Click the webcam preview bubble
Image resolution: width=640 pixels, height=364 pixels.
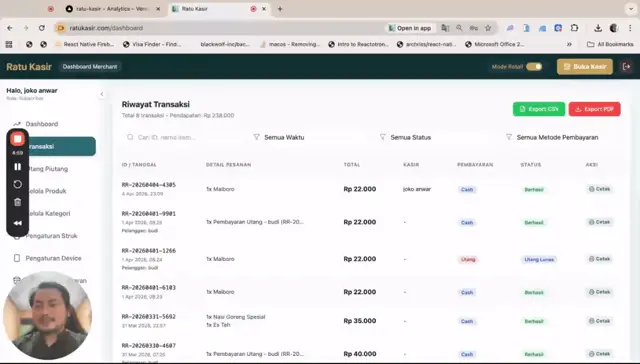[47, 315]
